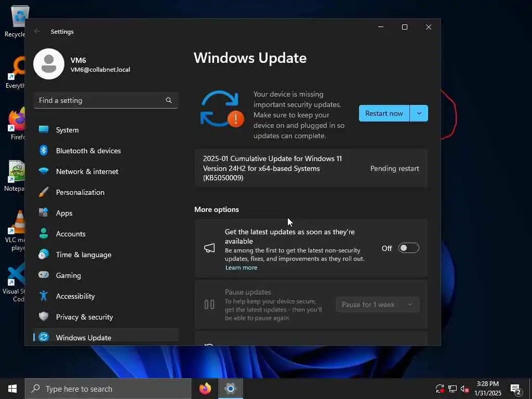Launch Firefox from the taskbar
532x399 pixels.
(x=205, y=389)
